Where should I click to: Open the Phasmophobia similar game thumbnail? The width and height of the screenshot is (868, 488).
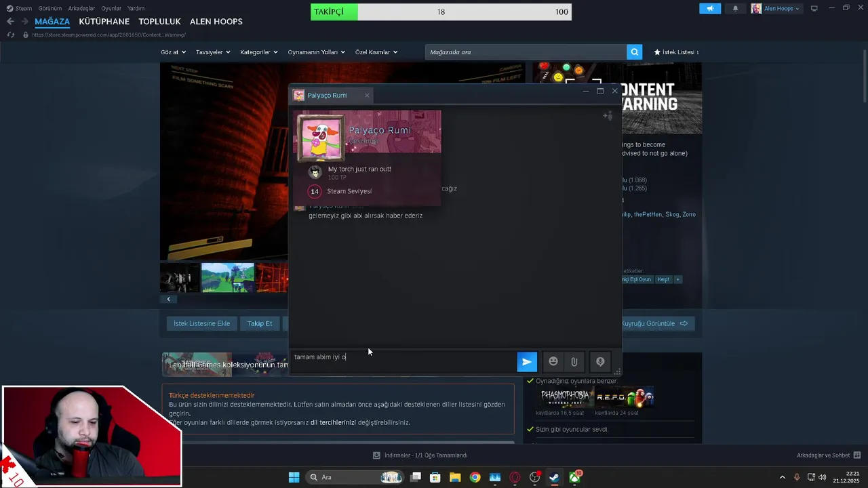(566, 397)
